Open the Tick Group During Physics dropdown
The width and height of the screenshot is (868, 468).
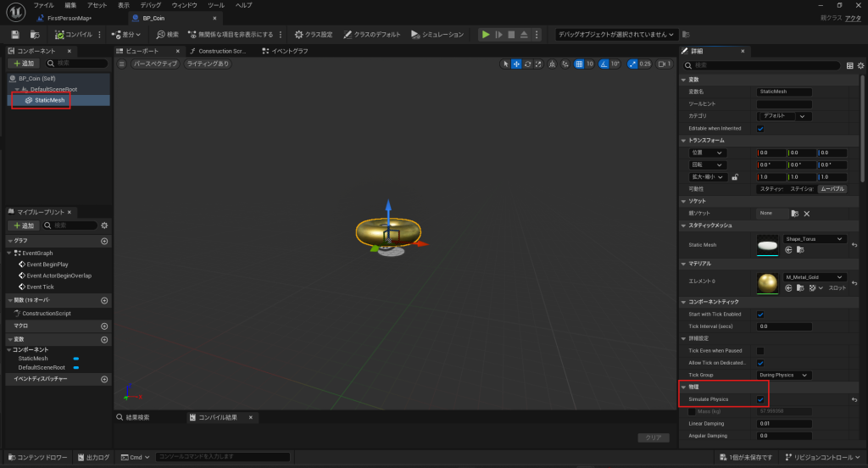tap(784, 375)
